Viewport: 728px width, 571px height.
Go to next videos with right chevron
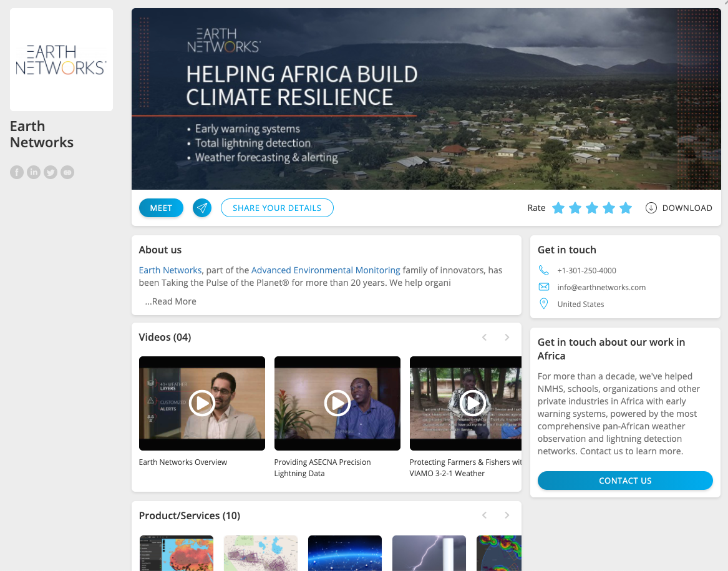507,338
